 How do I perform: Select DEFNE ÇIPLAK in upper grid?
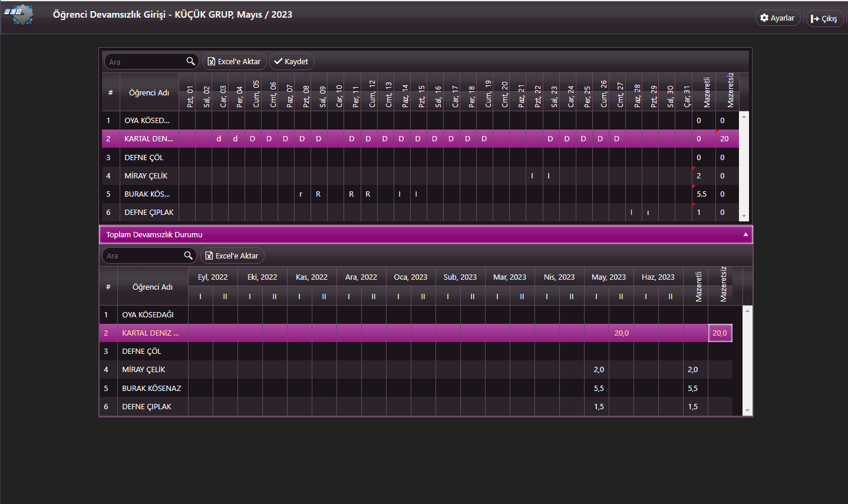420,212
